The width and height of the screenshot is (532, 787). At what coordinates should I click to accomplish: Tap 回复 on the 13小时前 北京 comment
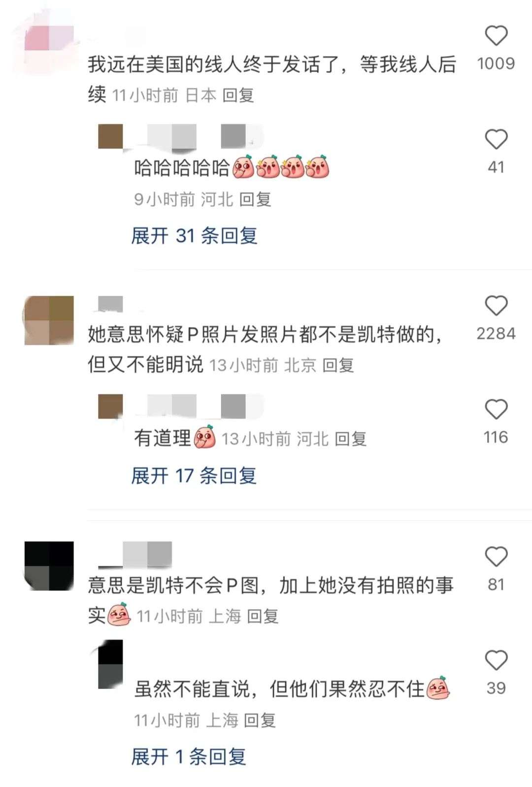coord(338,365)
